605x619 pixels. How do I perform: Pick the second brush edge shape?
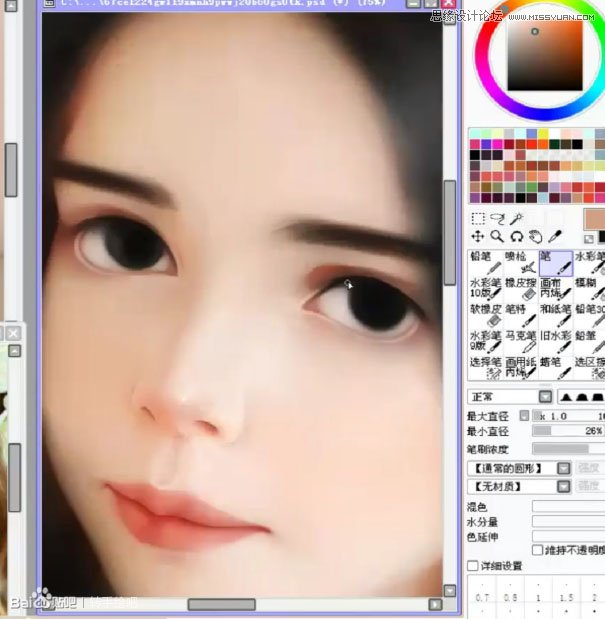581,397
